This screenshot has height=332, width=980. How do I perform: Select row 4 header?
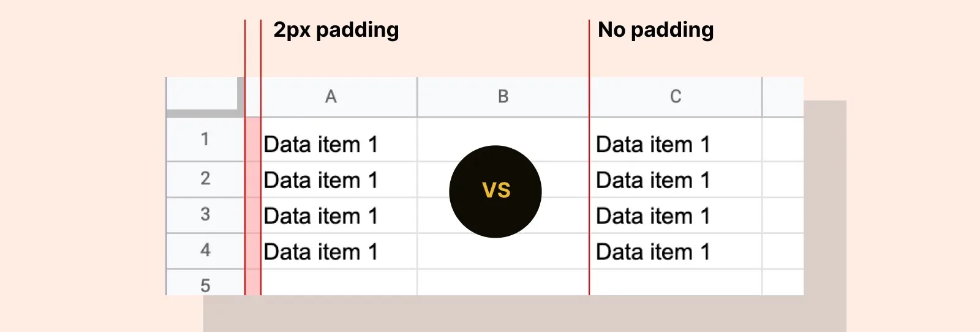pos(205,251)
